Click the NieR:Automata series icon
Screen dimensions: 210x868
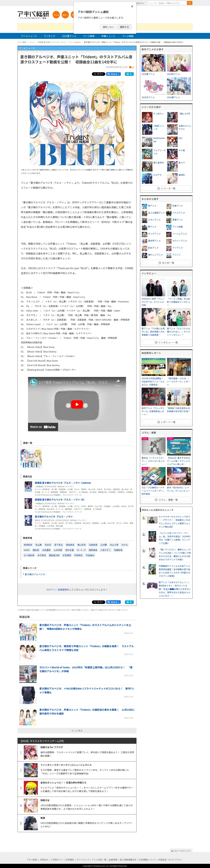pyautogui.click(x=147, y=142)
